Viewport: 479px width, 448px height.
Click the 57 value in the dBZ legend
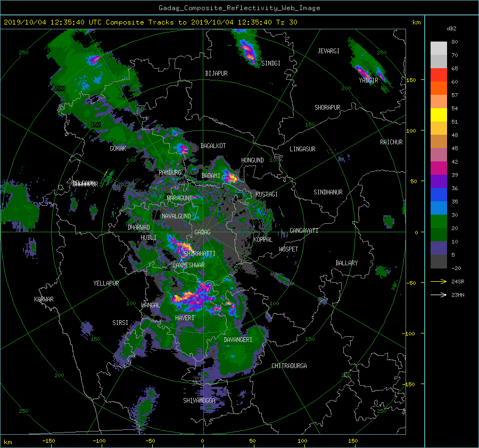(455, 95)
